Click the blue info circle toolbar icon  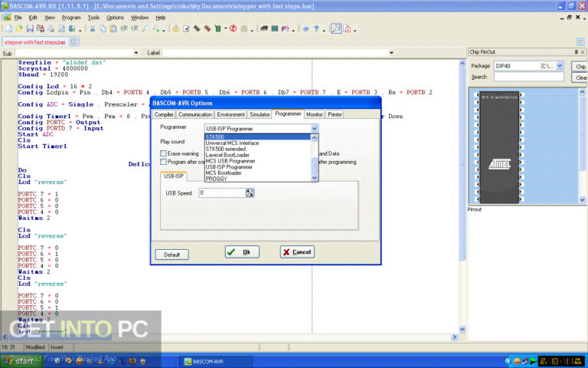click(x=305, y=29)
